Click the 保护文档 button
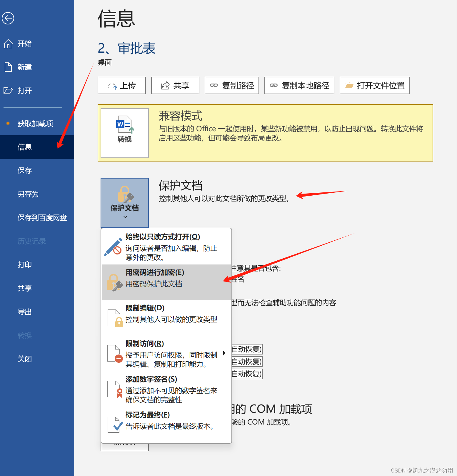Viewport: 457px width, 476px height. pyautogui.click(x=125, y=203)
